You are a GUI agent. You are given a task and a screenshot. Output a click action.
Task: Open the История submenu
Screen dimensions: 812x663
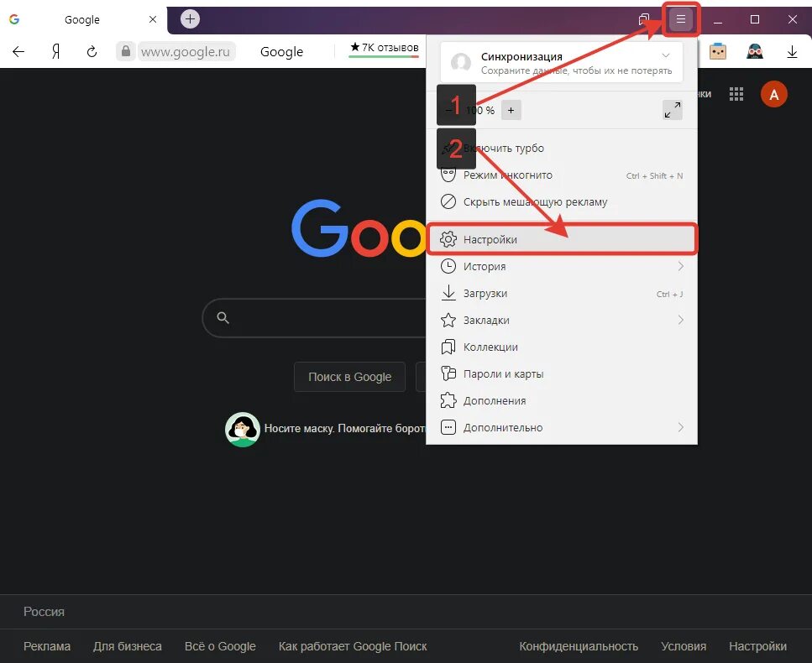coord(562,267)
